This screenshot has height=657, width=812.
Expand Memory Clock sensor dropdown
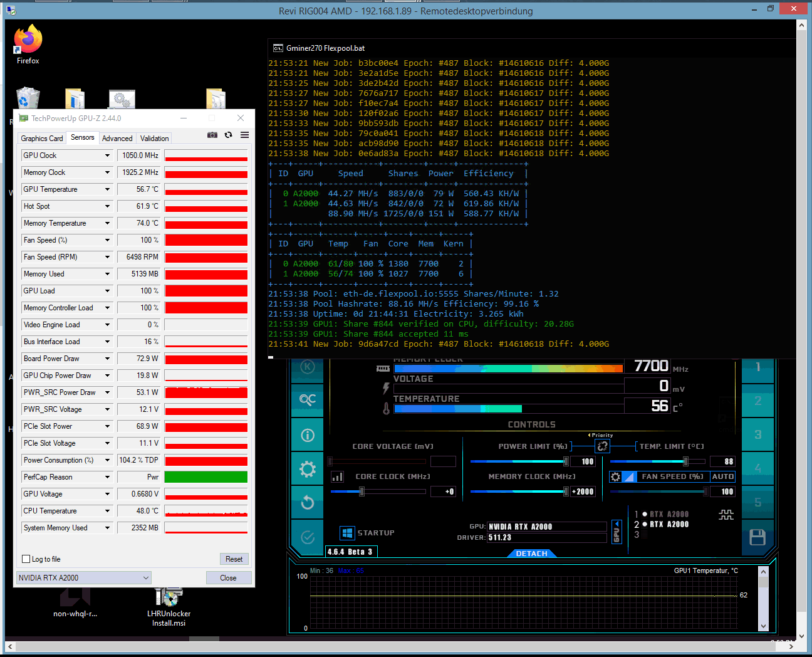(107, 172)
